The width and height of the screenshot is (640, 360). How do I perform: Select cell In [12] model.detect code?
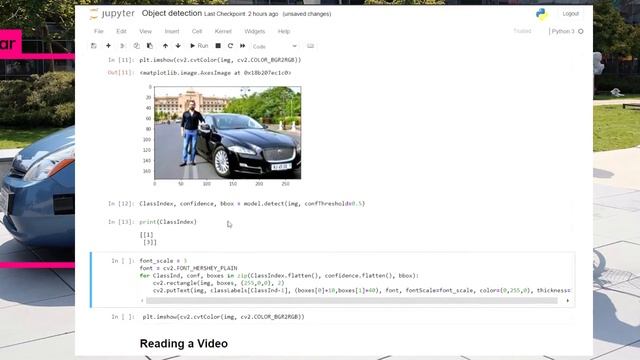252,203
